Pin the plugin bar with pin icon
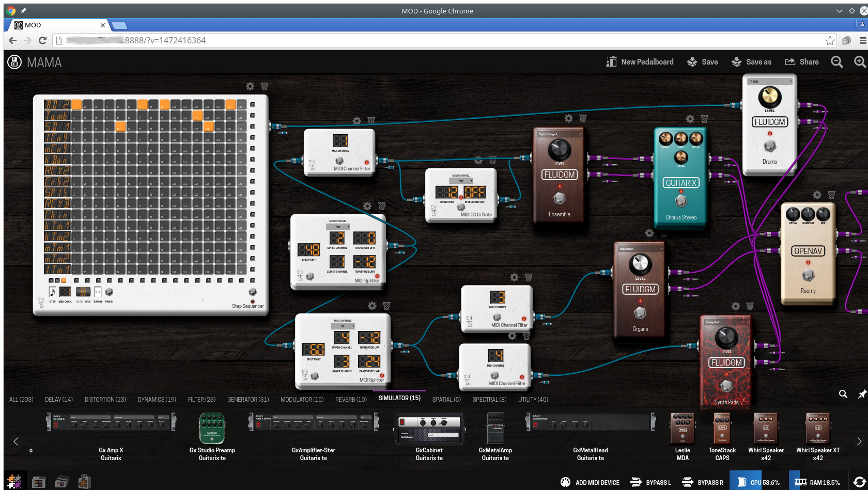This screenshot has height=490, width=868. (862, 394)
